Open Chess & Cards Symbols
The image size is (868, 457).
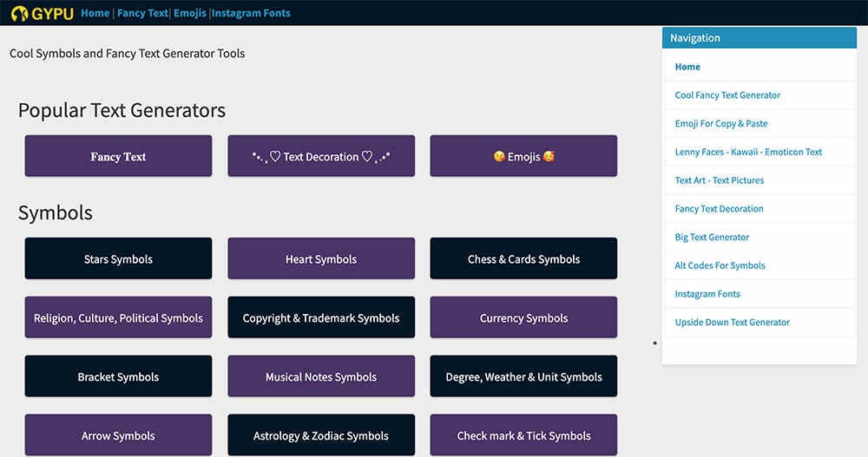point(523,259)
